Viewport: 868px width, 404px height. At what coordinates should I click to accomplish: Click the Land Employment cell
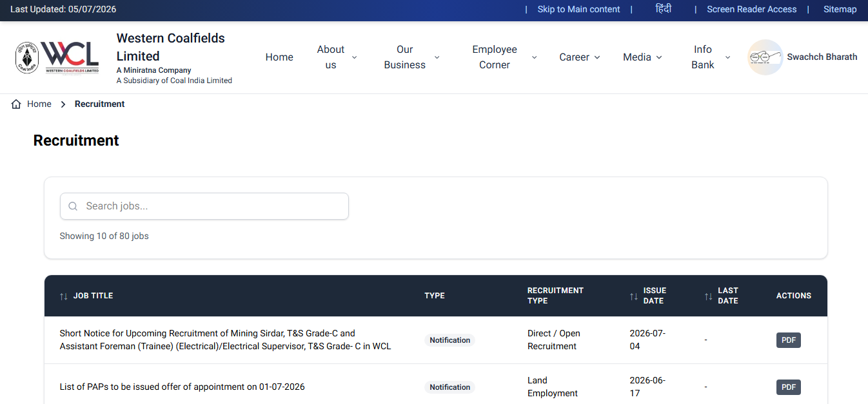tap(553, 387)
